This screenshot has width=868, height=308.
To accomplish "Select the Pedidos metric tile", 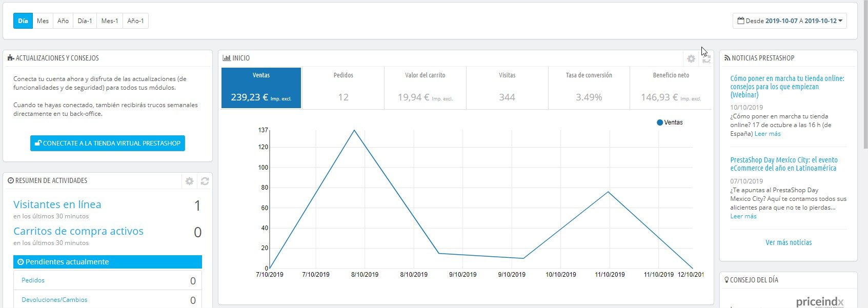I will 343,88.
